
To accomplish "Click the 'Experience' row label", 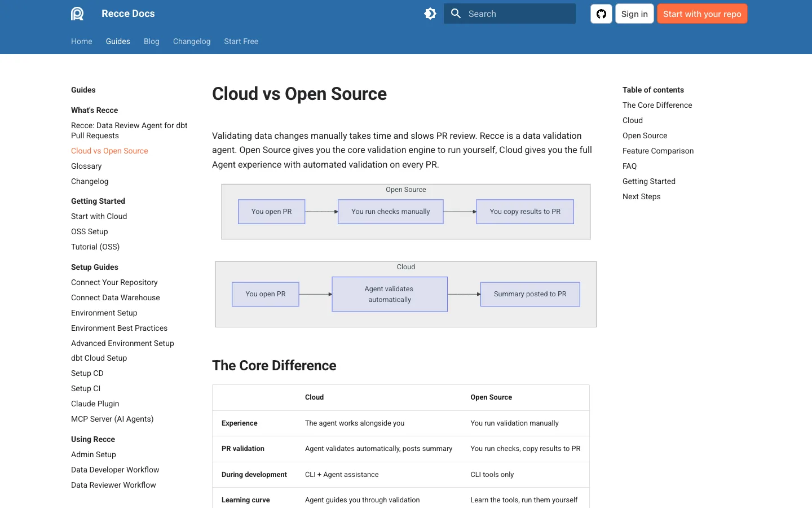I will tap(239, 423).
